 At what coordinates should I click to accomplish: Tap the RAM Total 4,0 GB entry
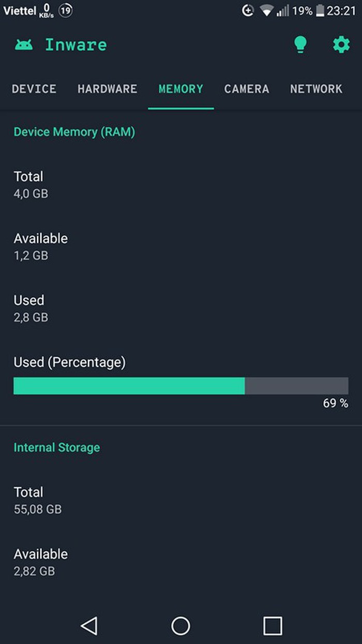(x=31, y=185)
